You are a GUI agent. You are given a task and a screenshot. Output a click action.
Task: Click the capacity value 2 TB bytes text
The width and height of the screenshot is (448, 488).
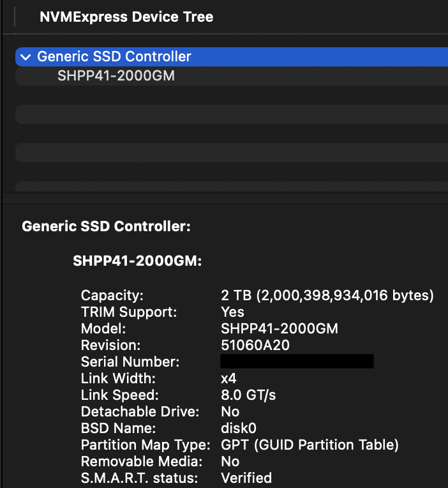pyautogui.click(x=327, y=296)
